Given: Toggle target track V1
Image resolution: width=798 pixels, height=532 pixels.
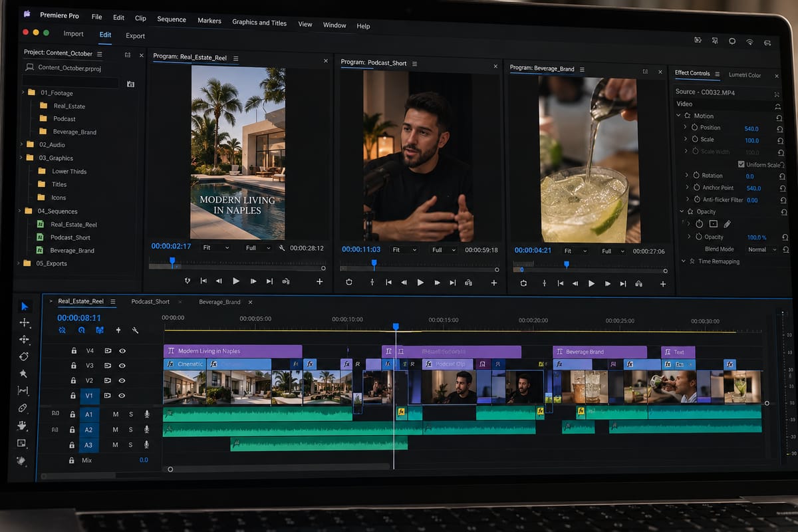Looking at the screenshot, I should pyautogui.click(x=90, y=396).
